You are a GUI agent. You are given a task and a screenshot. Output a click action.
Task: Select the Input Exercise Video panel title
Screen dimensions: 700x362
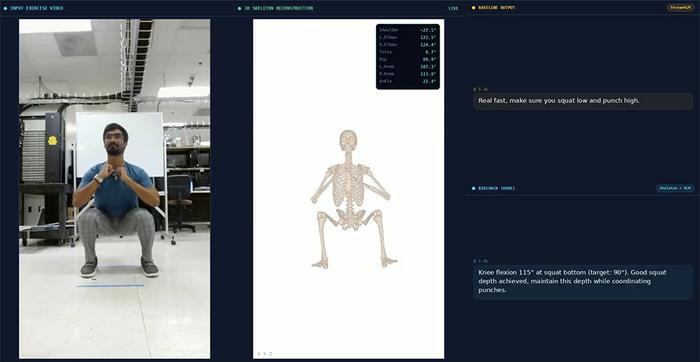(37, 8)
